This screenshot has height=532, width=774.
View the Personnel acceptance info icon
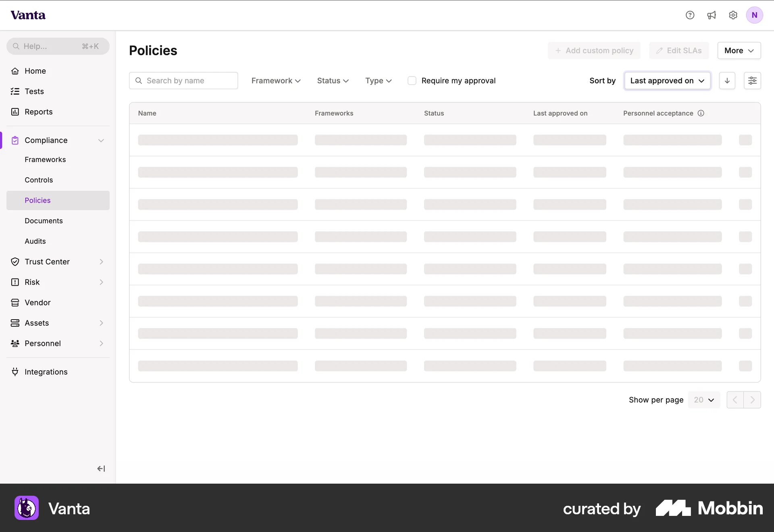click(x=701, y=113)
